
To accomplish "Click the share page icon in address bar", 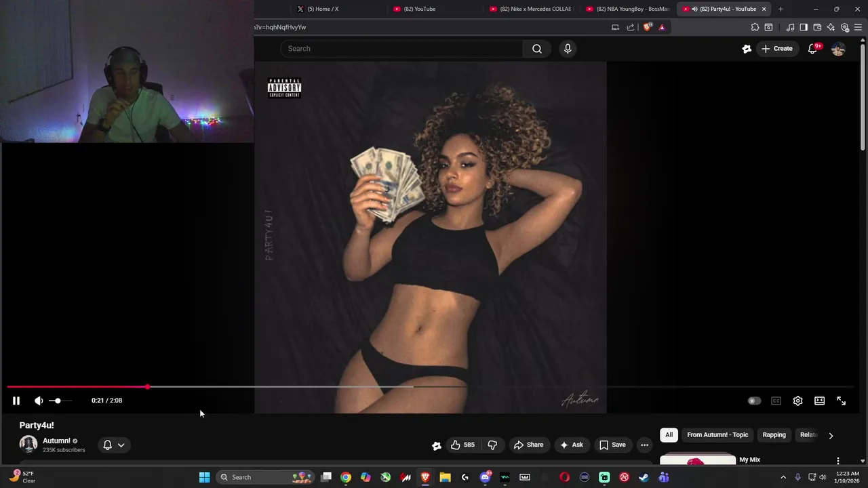I will point(631,27).
